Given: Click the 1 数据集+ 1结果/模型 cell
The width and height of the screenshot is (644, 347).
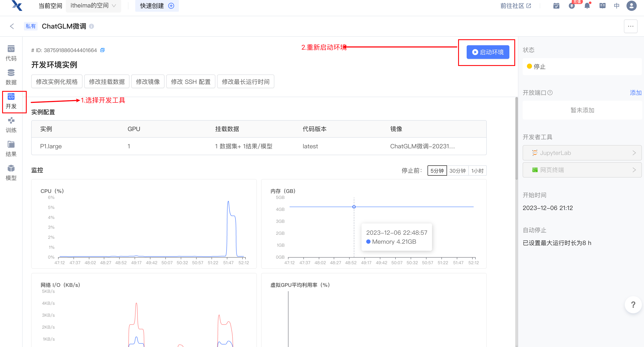Looking at the screenshot, I should [244, 146].
